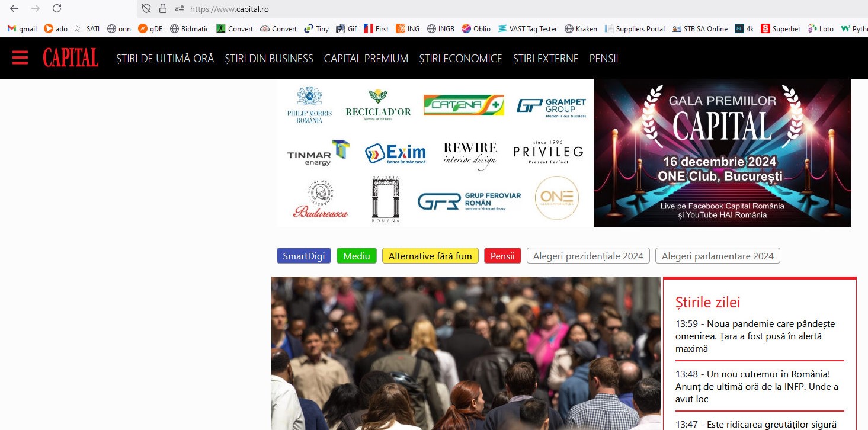Open the Tiny bookmark
This screenshot has width=868, height=430.
pos(316,28)
